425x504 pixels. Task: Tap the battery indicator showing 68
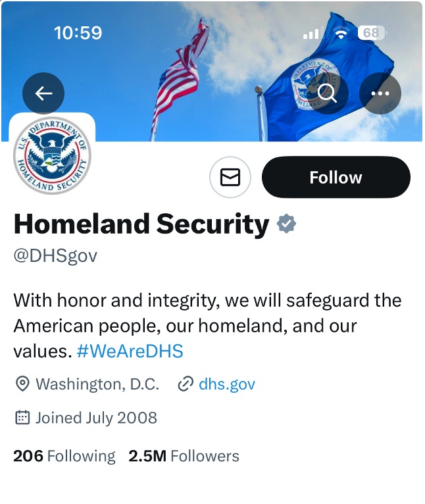click(x=372, y=33)
